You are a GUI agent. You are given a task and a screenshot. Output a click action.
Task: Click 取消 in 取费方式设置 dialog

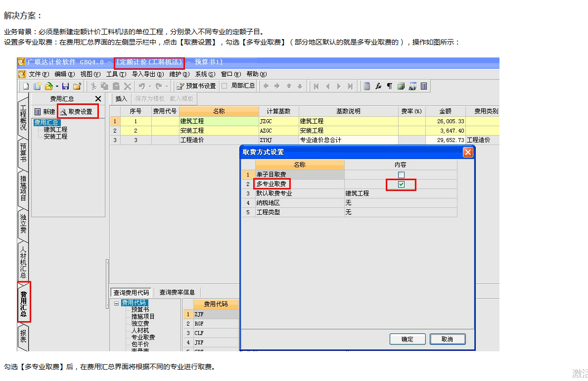click(448, 339)
